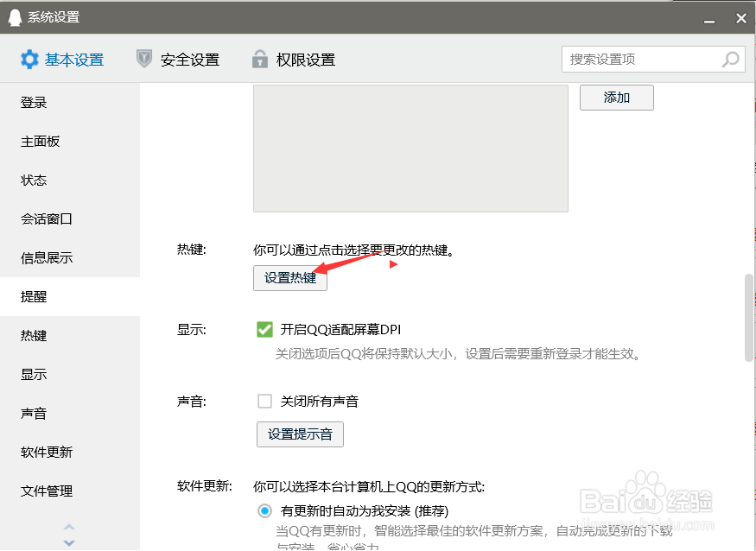Select 登录 in the sidebar
756x551 pixels.
[35, 102]
